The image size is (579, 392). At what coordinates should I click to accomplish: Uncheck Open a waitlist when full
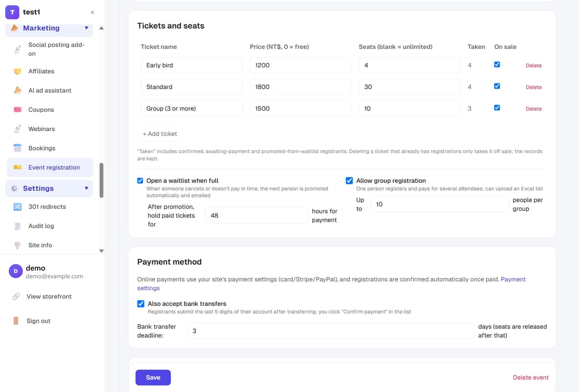(140, 181)
